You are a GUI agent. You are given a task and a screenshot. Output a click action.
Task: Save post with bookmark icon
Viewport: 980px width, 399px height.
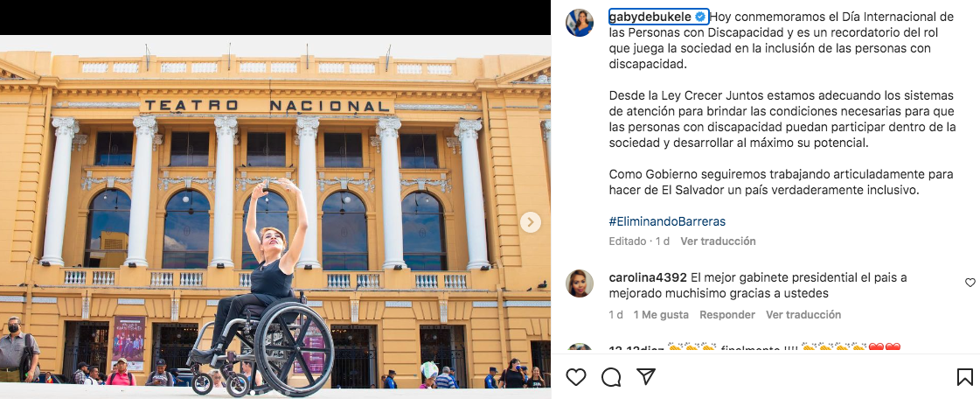[965, 376]
